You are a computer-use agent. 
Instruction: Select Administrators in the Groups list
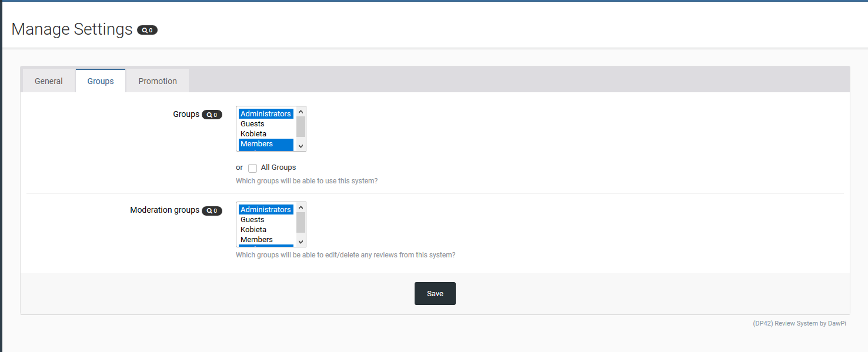265,114
